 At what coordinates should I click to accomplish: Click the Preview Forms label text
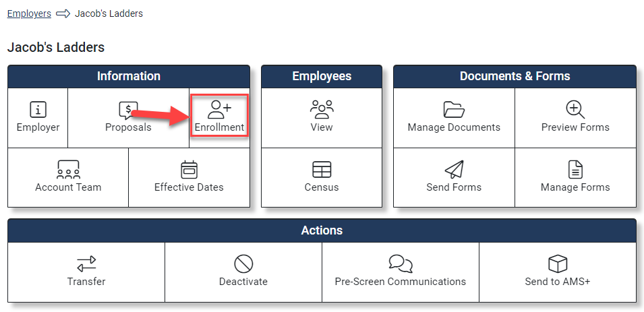point(575,127)
